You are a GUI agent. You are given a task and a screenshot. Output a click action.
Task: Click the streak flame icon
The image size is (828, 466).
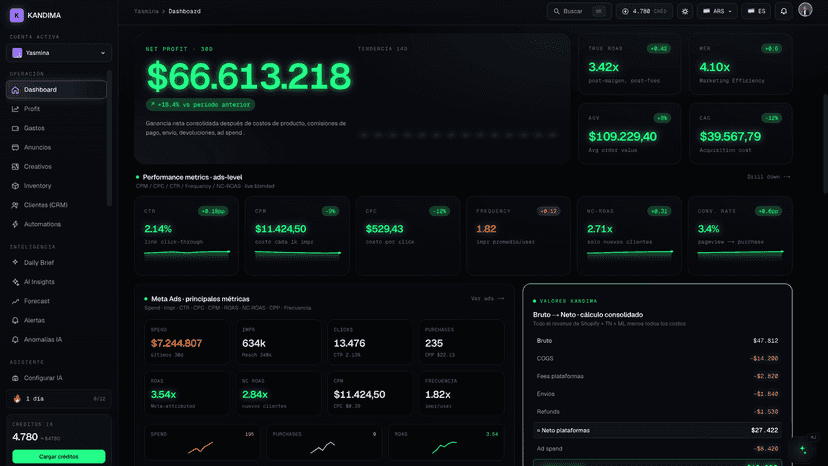[x=17, y=399]
